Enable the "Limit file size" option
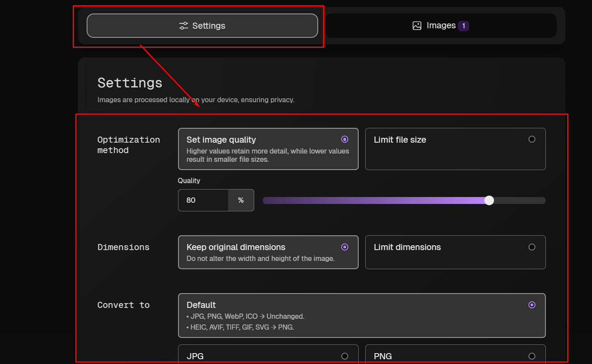The image size is (592, 364). tap(455, 149)
